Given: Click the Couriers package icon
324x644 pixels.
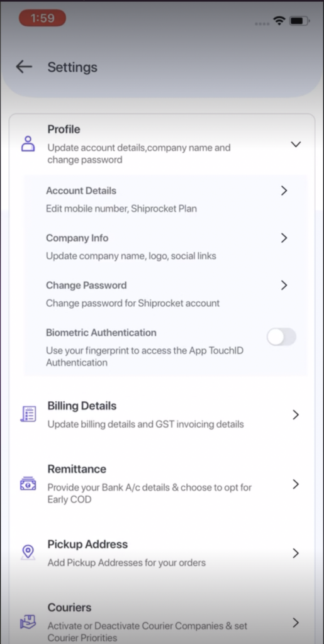Looking at the screenshot, I should 28,622.
